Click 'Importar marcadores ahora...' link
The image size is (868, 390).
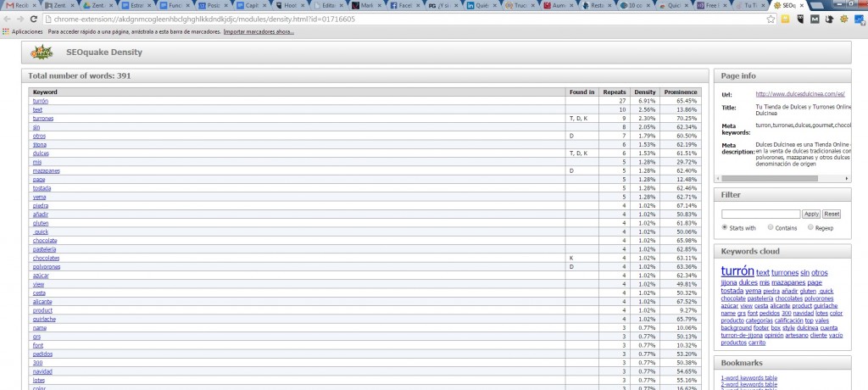[x=259, y=31]
